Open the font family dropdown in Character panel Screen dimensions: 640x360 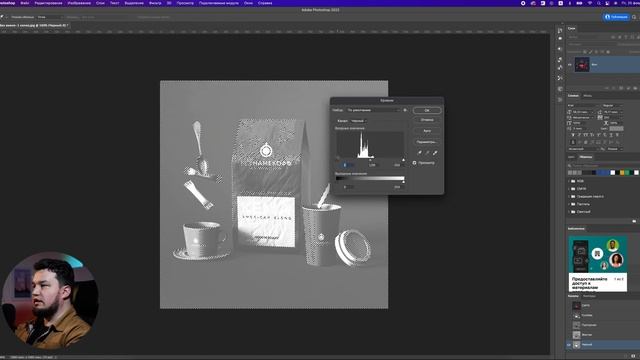tap(584, 105)
